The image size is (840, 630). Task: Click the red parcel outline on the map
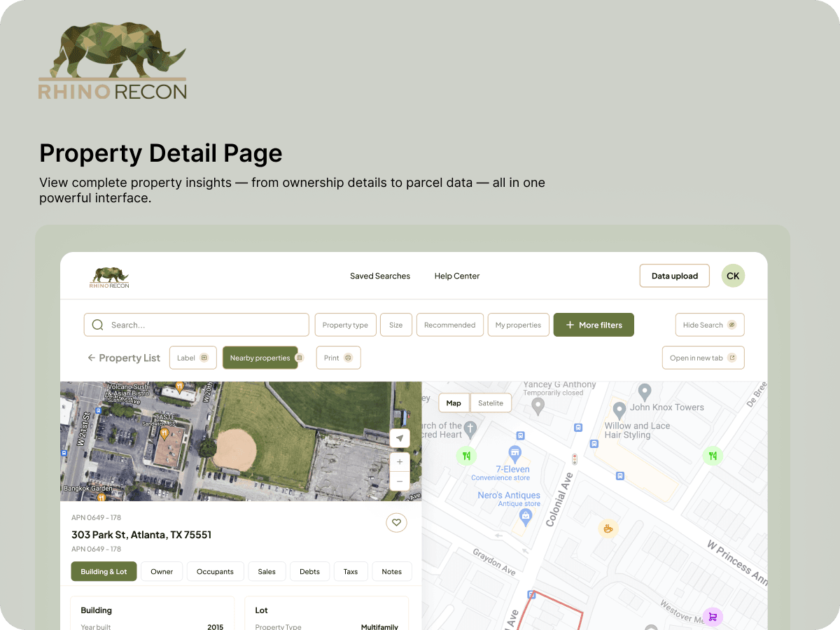tap(550, 611)
